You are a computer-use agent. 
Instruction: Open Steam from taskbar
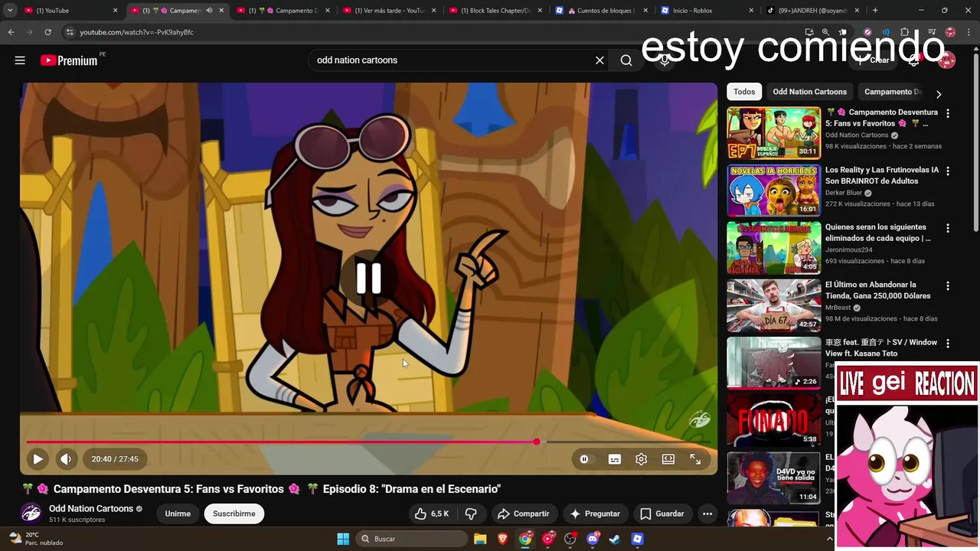coord(615,539)
